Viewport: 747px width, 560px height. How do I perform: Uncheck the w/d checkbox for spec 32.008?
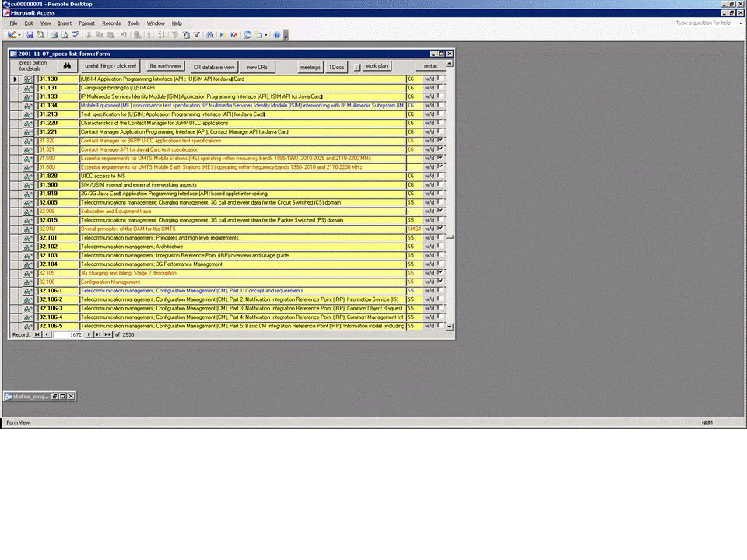click(x=440, y=212)
